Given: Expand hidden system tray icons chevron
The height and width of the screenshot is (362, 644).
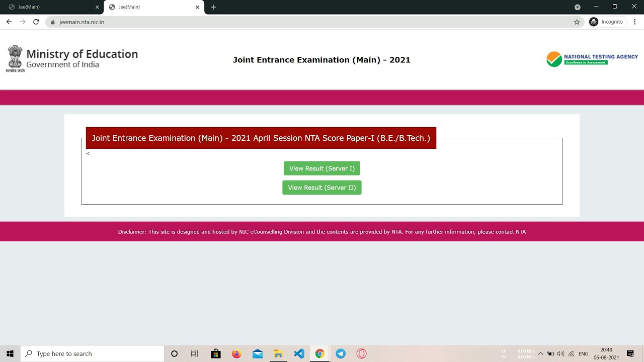Looking at the screenshot, I should tap(541, 353).
